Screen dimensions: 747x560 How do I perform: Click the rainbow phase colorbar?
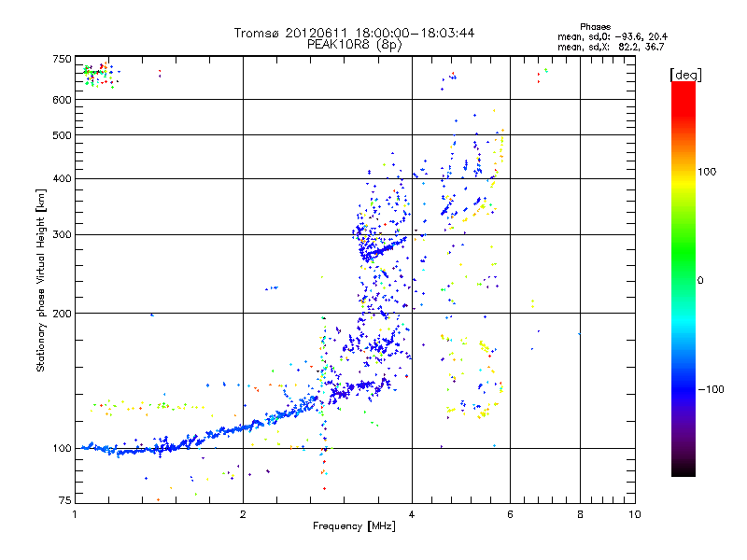pos(684,278)
